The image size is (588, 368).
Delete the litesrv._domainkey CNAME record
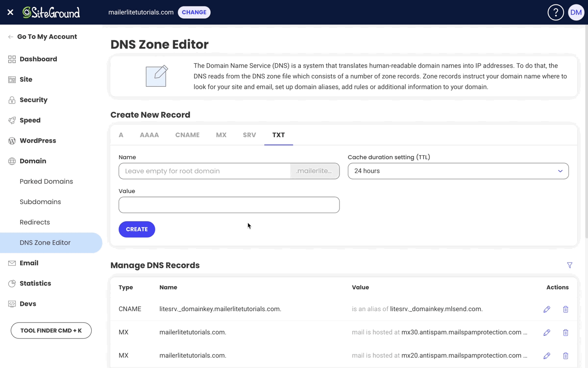[565, 309]
